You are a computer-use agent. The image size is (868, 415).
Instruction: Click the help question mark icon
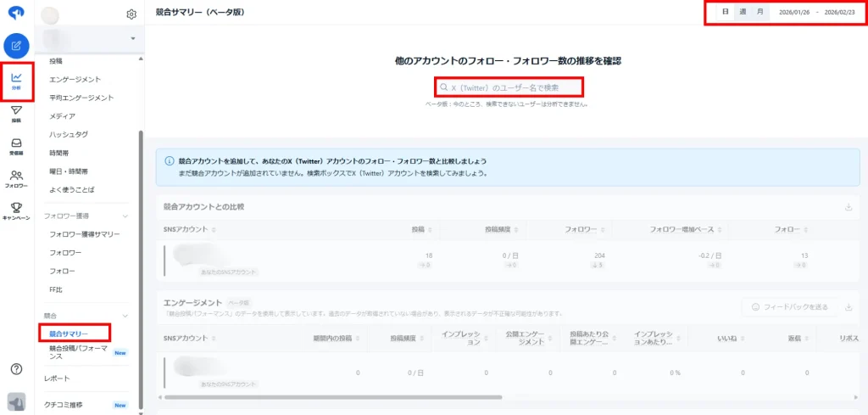coord(16,369)
